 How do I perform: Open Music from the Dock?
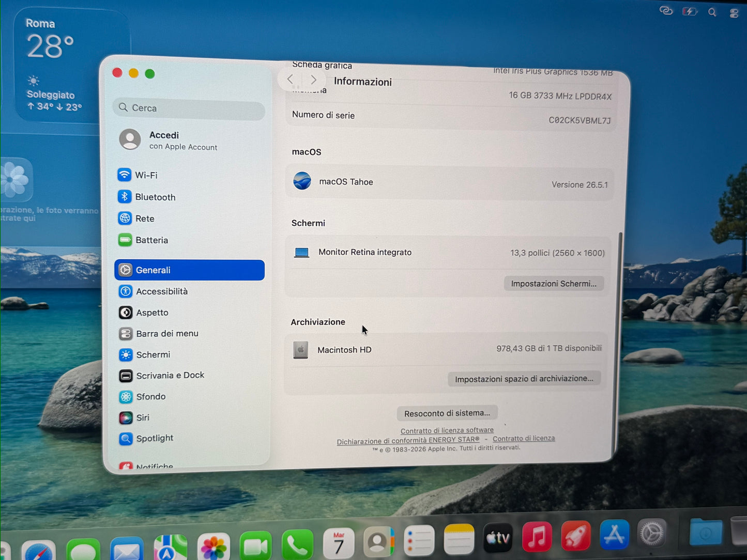(x=537, y=537)
